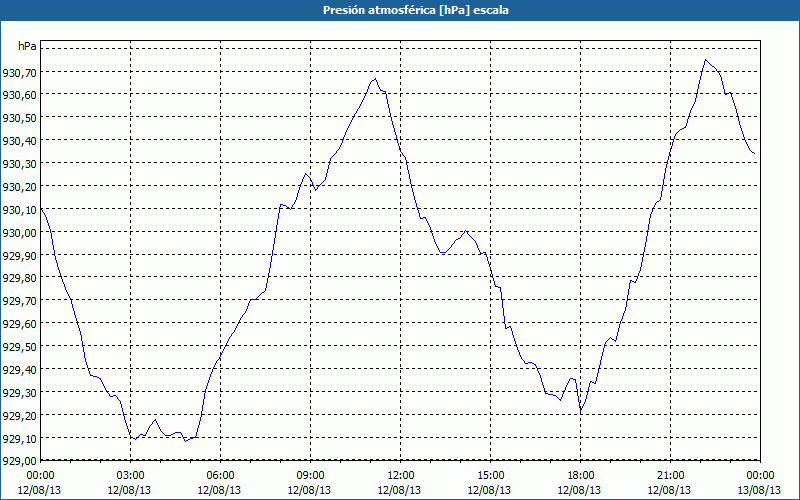
Task: Select the y-axis value 930,20
Action: [19, 187]
